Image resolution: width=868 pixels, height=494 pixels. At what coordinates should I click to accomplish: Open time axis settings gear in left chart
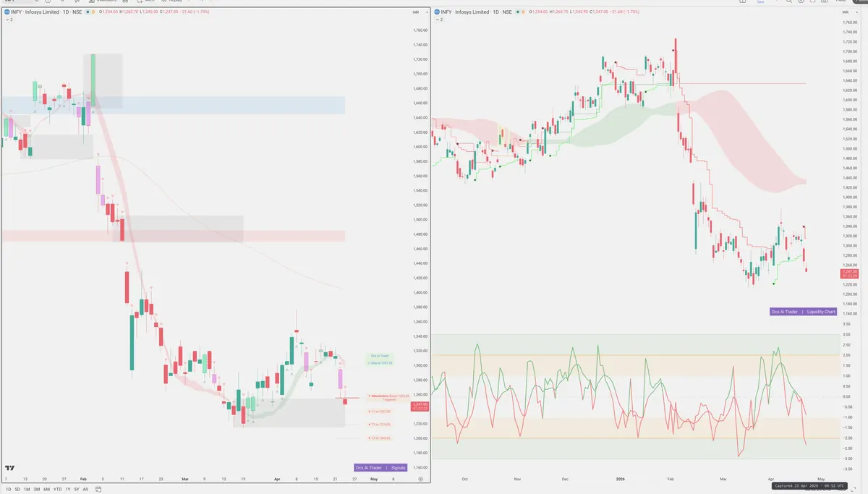(x=421, y=478)
